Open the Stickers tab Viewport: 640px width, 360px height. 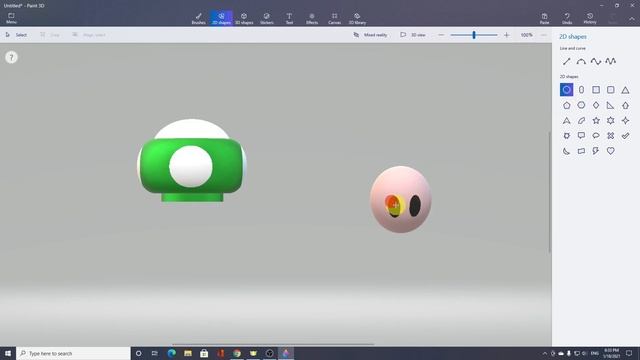(x=267, y=18)
